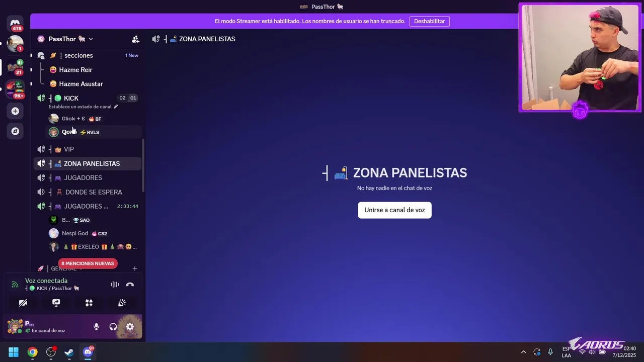Click the 8 MENCIONES NUEVAS pill
The image size is (644, 362).
click(88, 263)
